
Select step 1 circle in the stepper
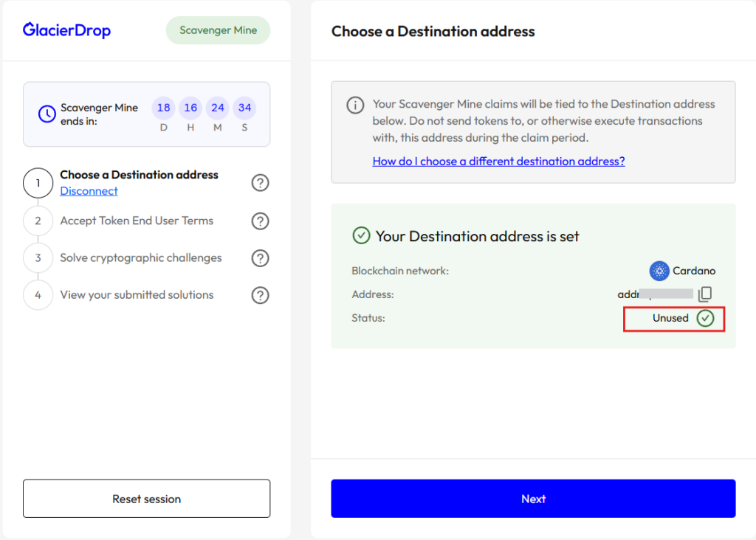pos(38,183)
